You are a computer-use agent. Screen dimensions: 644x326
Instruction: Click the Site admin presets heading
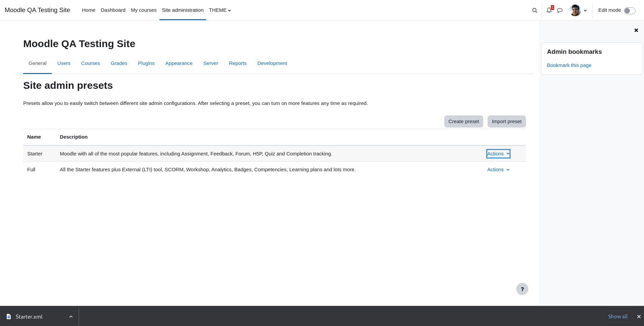[68, 85]
